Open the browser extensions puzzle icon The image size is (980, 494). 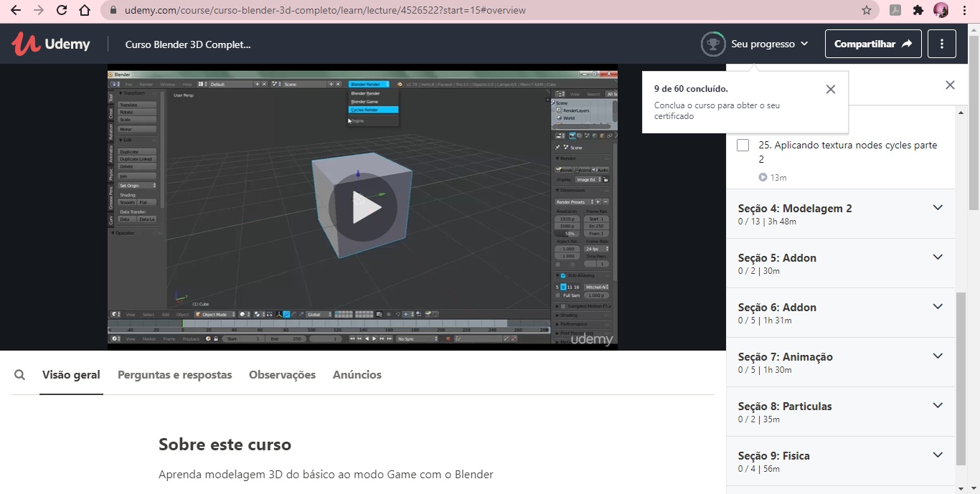[x=918, y=10]
